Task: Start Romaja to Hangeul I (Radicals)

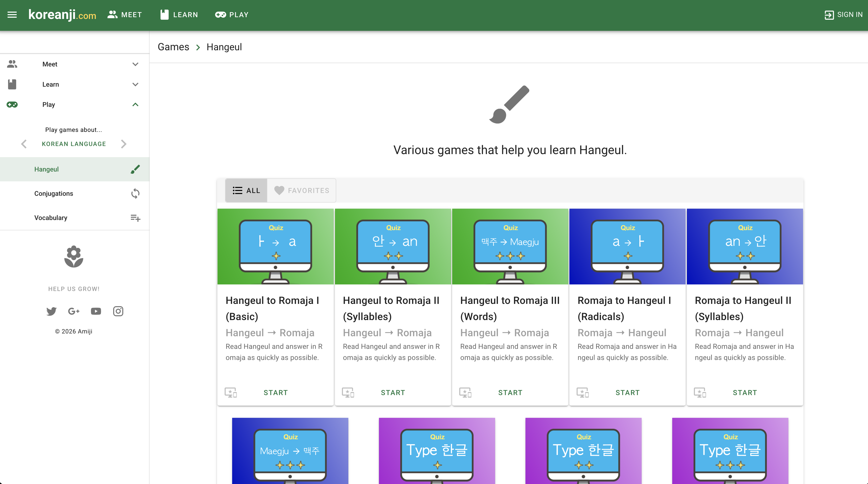Action: (x=628, y=393)
